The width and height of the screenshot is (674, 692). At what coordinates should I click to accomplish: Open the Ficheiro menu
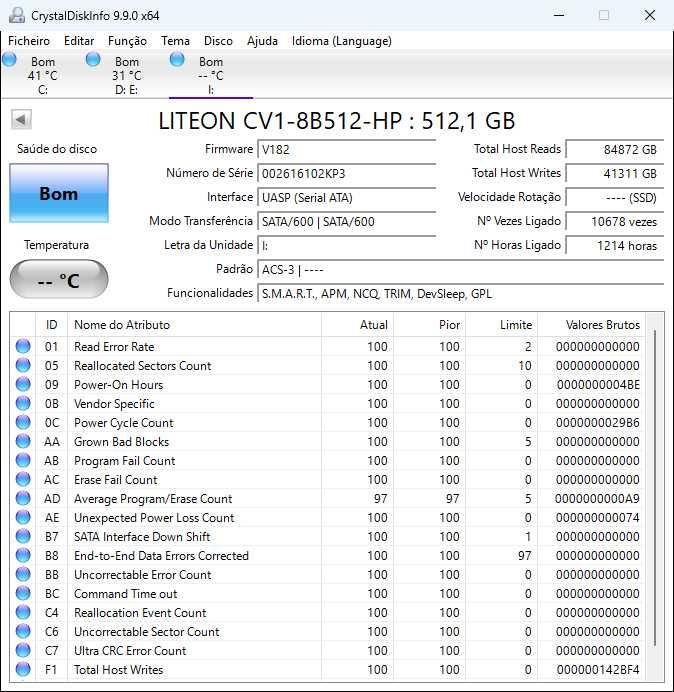[29, 41]
